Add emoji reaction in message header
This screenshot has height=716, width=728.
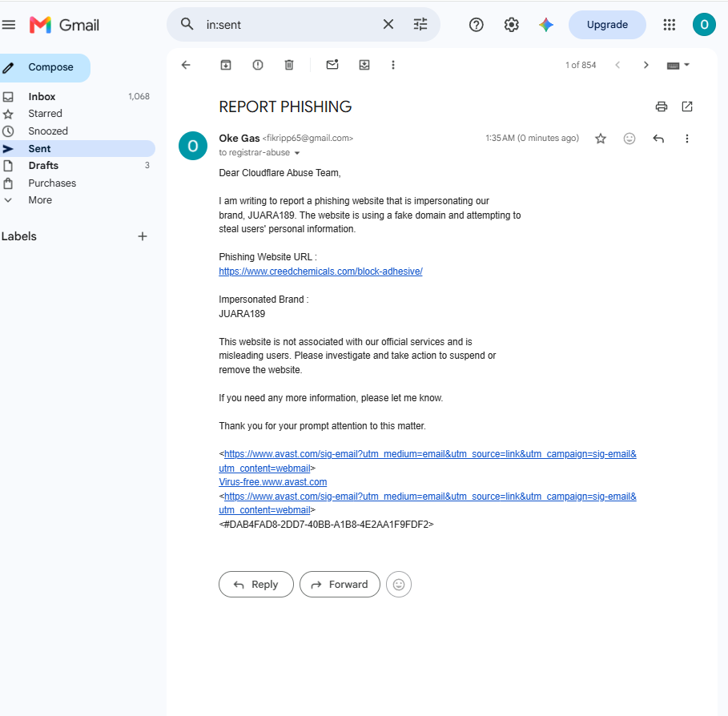(629, 139)
